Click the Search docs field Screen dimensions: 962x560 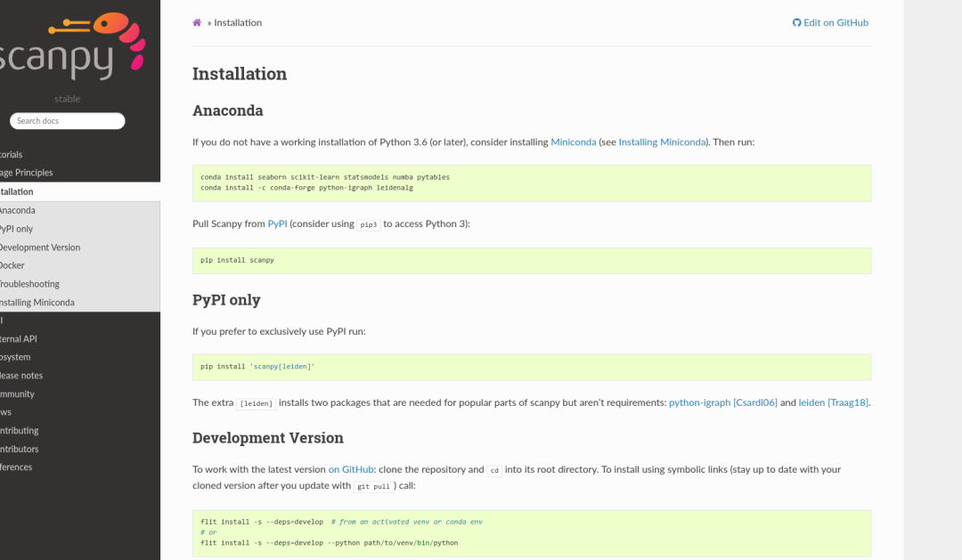point(68,121)
